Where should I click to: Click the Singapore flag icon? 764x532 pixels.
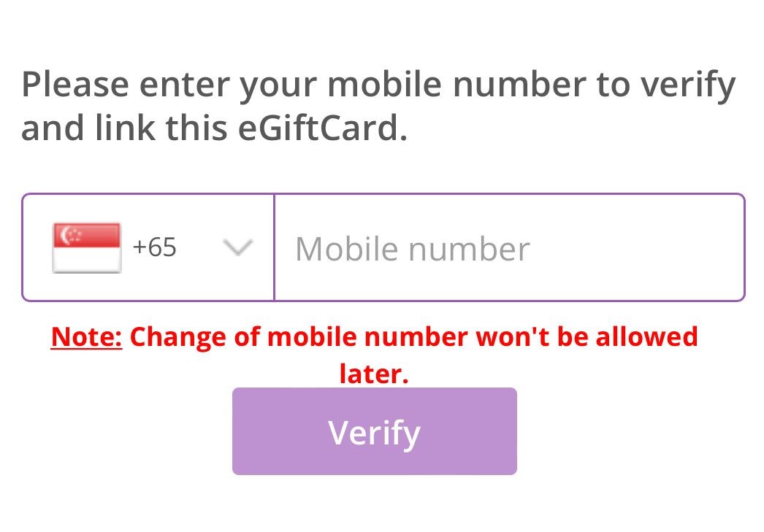[x=87, y=248]
